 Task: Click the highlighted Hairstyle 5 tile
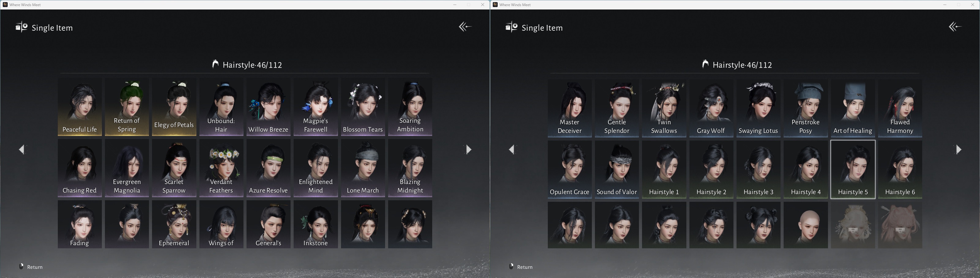pyautogui.click(x=852, y=170)
